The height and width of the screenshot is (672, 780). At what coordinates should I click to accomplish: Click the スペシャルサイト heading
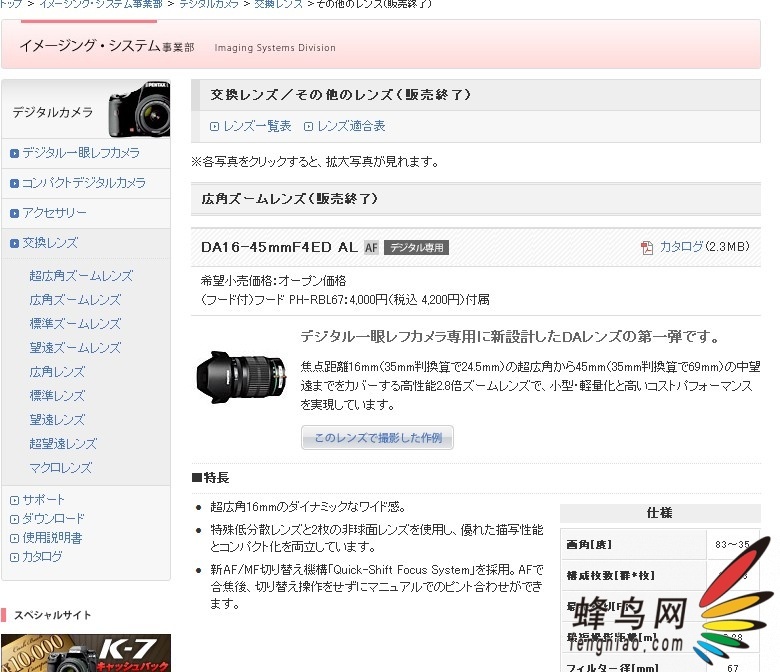(x=52, y=615)
